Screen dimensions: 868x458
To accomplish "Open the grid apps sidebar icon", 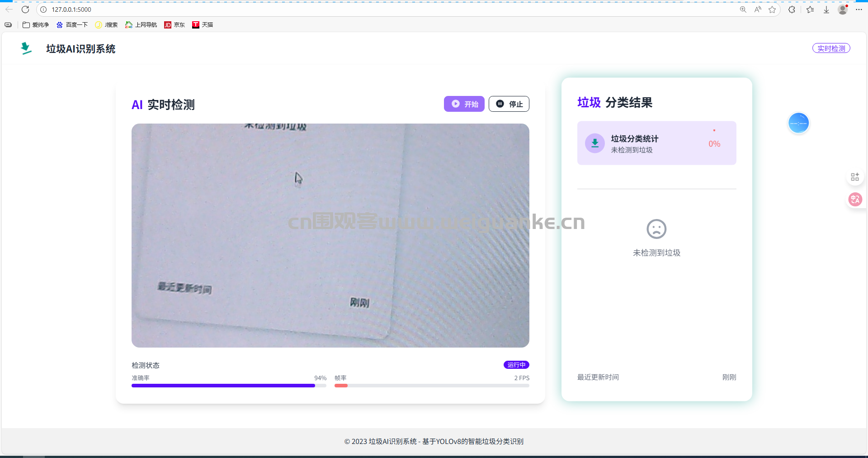I will [855, 177].
